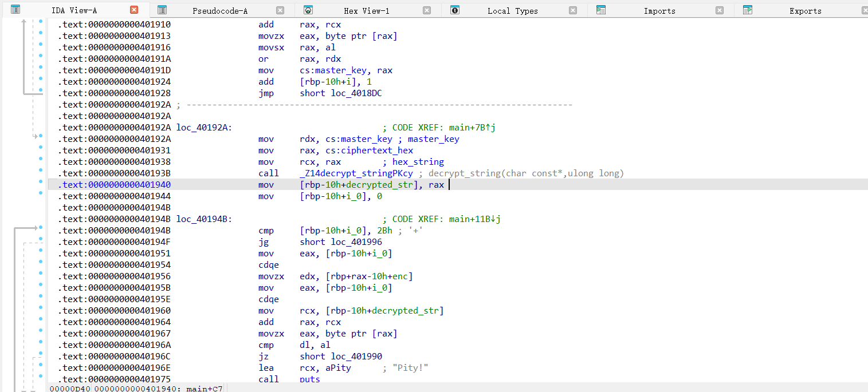Screen dimensions: 868x392
Task: Click the _Z14decrypt_stringPKcy function name
Action: coord(356,173)
